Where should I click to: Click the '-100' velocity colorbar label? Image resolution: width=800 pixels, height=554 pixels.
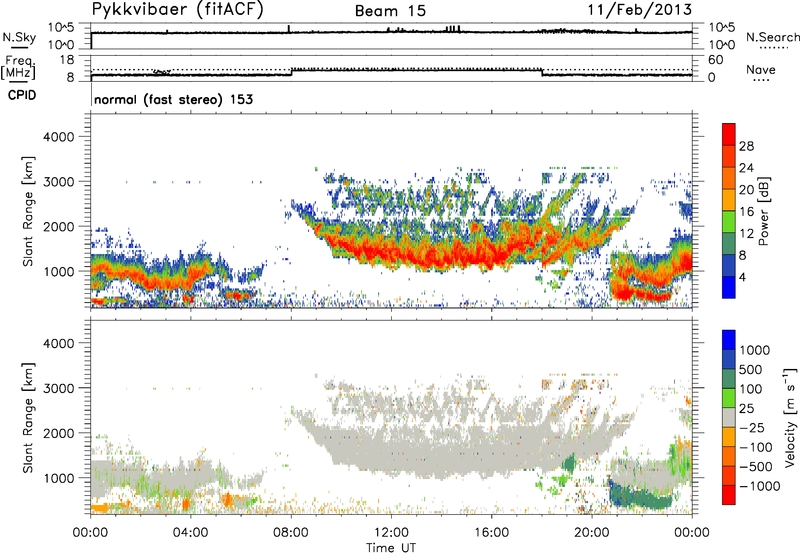pos(756,447)
